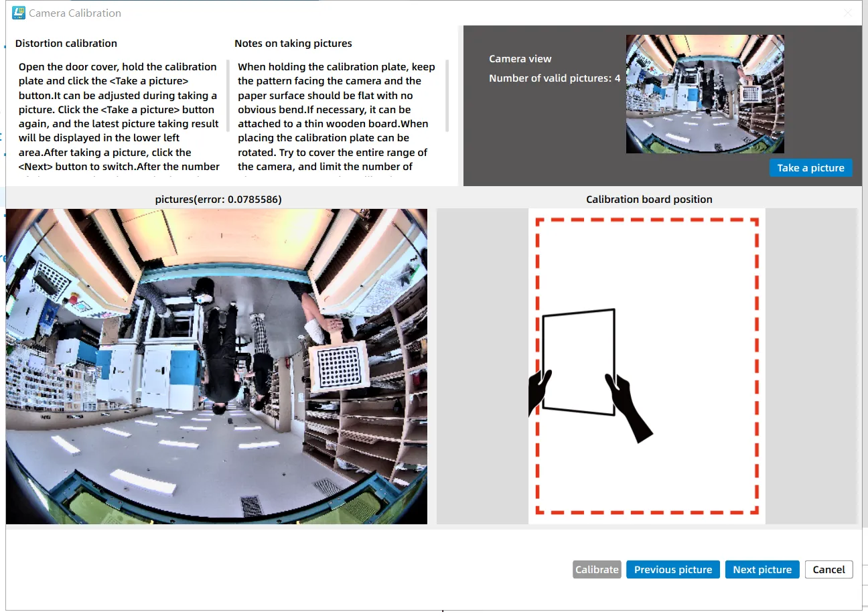This screenshot has width=868, height=616.
Task: Click the Number of valid pictures label
Action: point(554,78)
